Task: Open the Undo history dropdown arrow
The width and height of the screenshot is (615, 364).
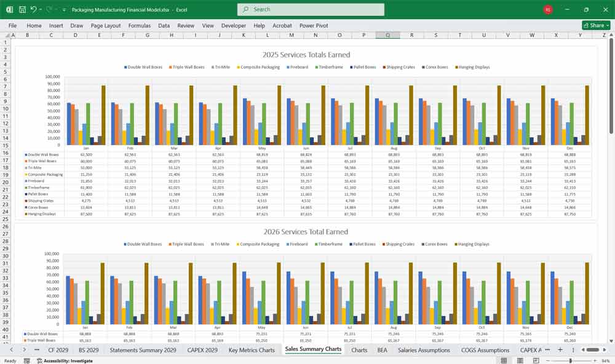Action: click(41, 10)
